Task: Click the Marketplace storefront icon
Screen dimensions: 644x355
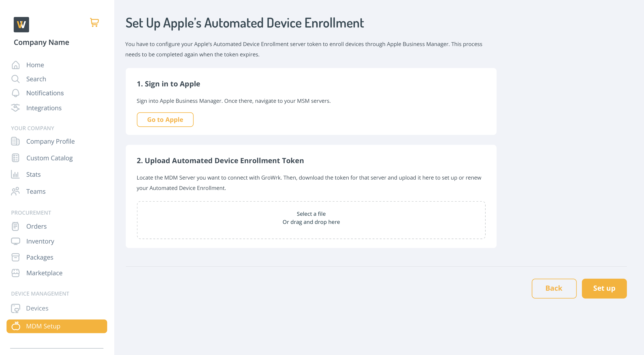Action: point(15,273)
